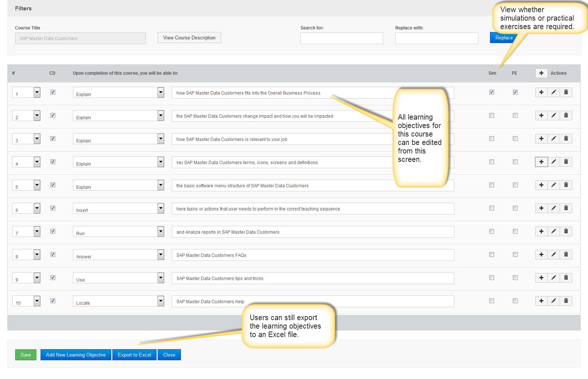Edit objective 7 with the pencil icon
The width and height of the screenshot is (588, 379).
click(554, 231)
